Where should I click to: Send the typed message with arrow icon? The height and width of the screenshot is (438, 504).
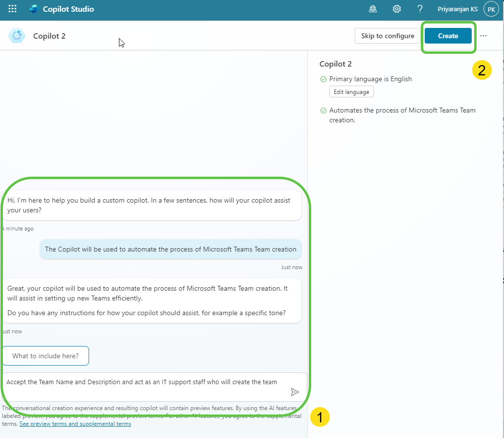295,392
